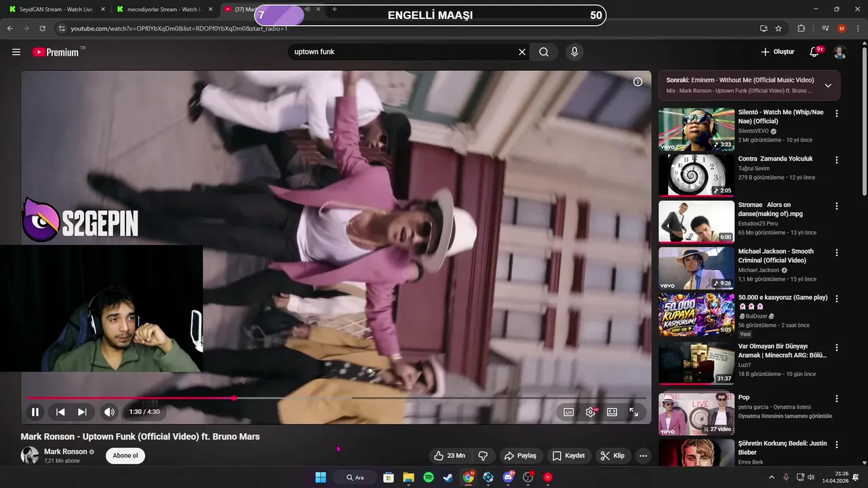Close the SeyidCAN Stream tab
Screen dimensions: 868x488
pos(103,9)
